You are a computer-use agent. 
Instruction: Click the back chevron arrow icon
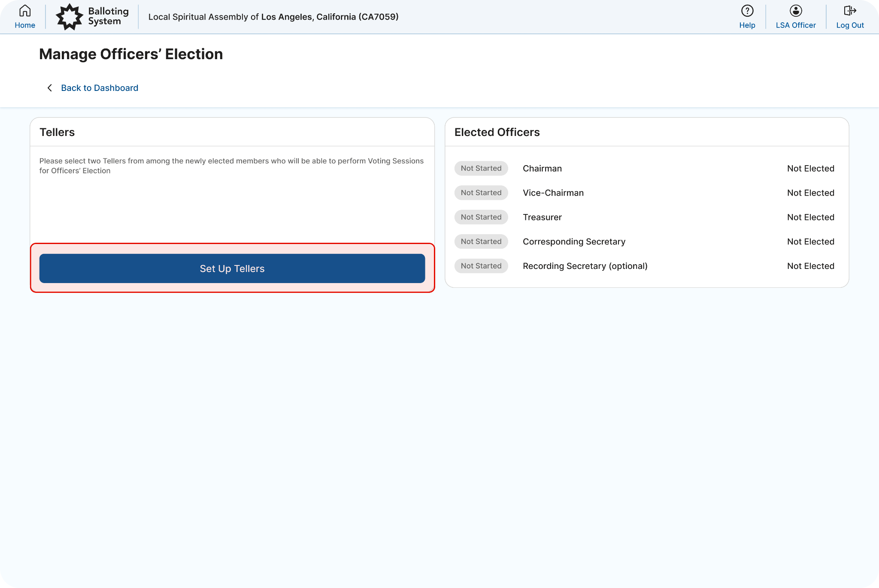50,88
